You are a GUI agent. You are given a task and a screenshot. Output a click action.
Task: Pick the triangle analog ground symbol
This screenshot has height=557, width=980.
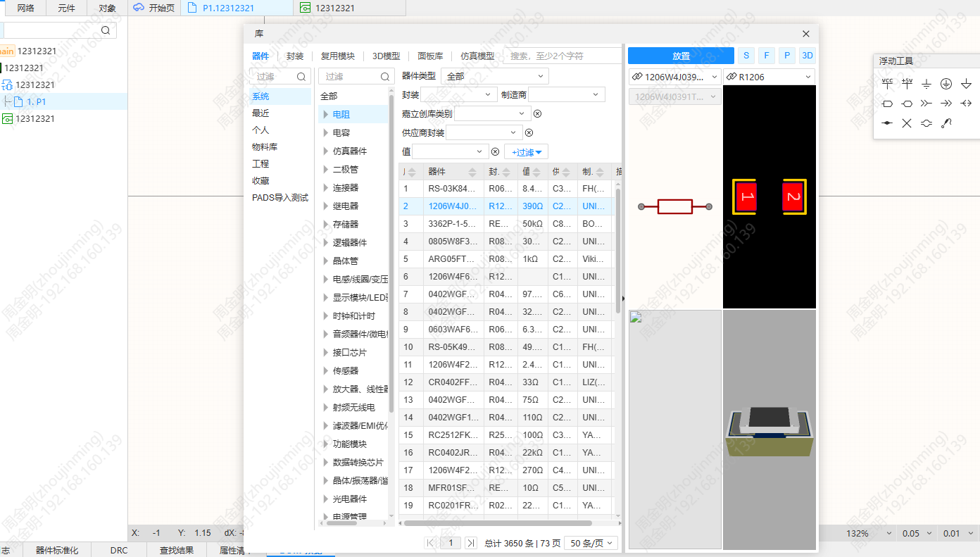tap(966, 84)
